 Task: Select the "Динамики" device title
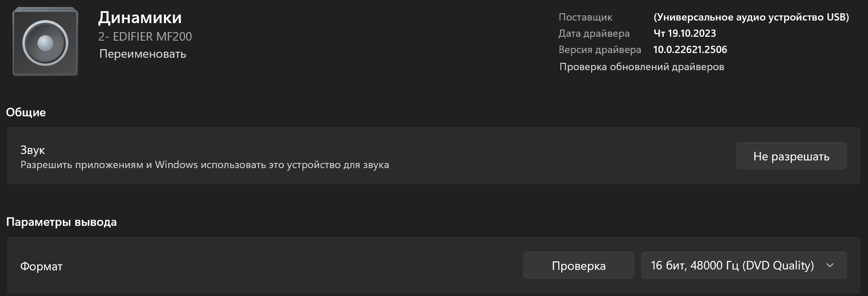click(x=140, y=18)
